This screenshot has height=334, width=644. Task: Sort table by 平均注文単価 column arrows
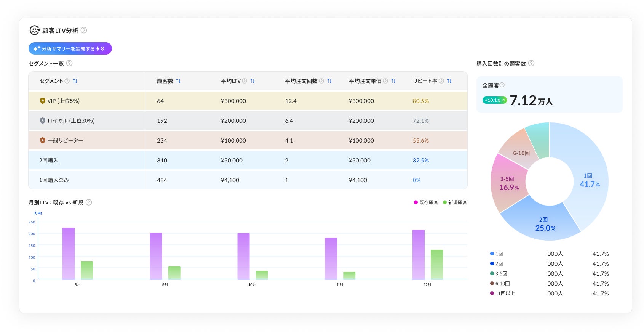[x=393, y=81]
